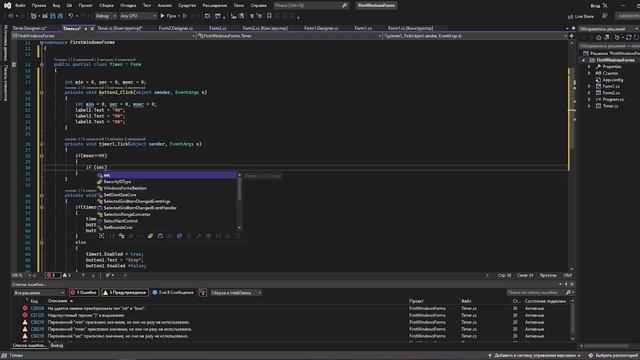
Task: Expand the Properties node in Solution Explorer
Action: [589, 67]
